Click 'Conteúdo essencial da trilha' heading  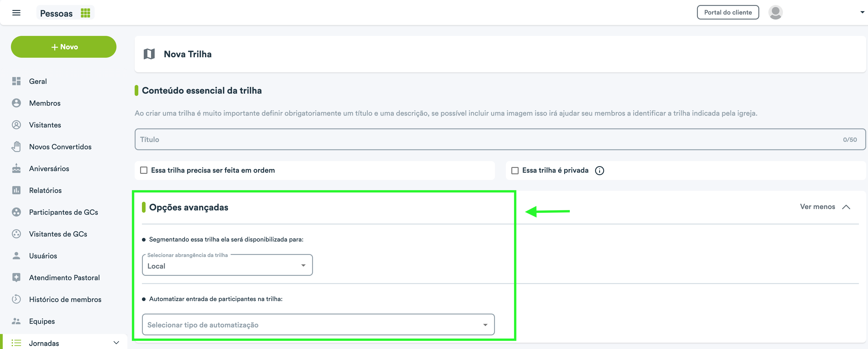coord(202,90)
